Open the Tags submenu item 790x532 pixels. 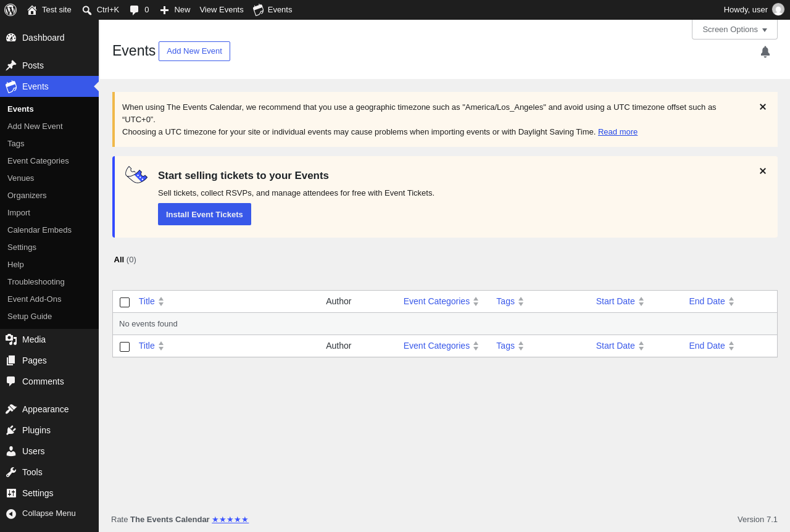(x=16, y=143)
